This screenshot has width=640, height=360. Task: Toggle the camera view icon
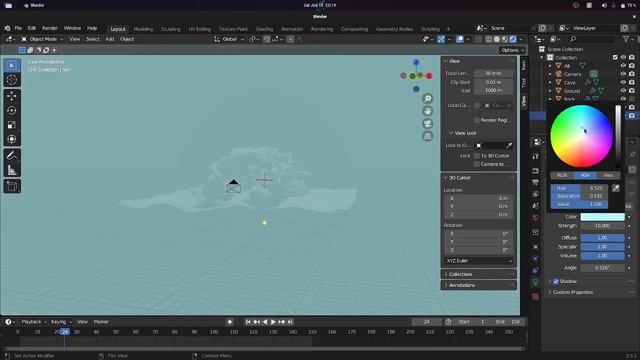(x=427, y=124)
